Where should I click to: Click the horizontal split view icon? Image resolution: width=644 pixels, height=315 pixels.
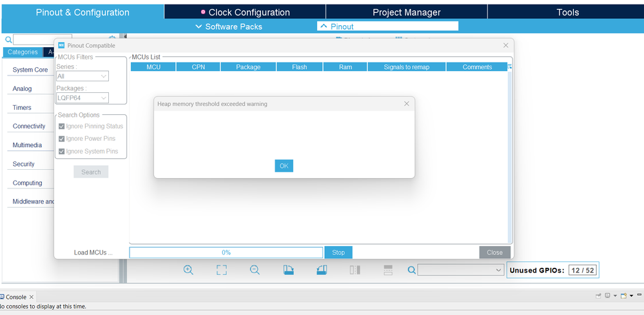[x=388, y=270]
